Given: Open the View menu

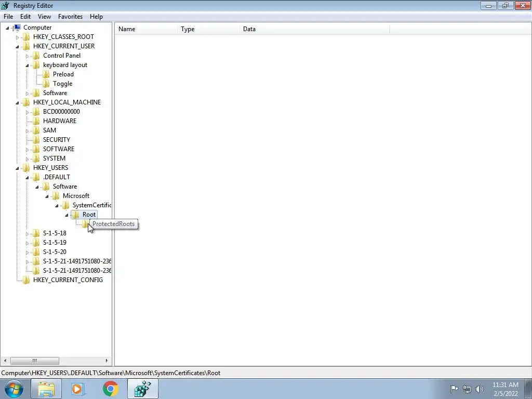Looking at the screenshot, I should pyautogui.click(x=44, y=16).
